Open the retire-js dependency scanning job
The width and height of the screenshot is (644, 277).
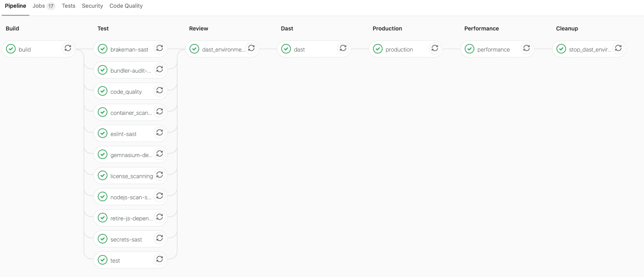click(131, 218)
